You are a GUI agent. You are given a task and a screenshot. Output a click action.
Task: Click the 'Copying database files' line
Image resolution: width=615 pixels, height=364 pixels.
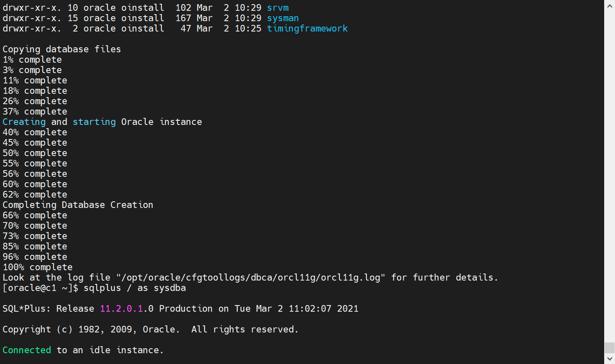(61, 49)
